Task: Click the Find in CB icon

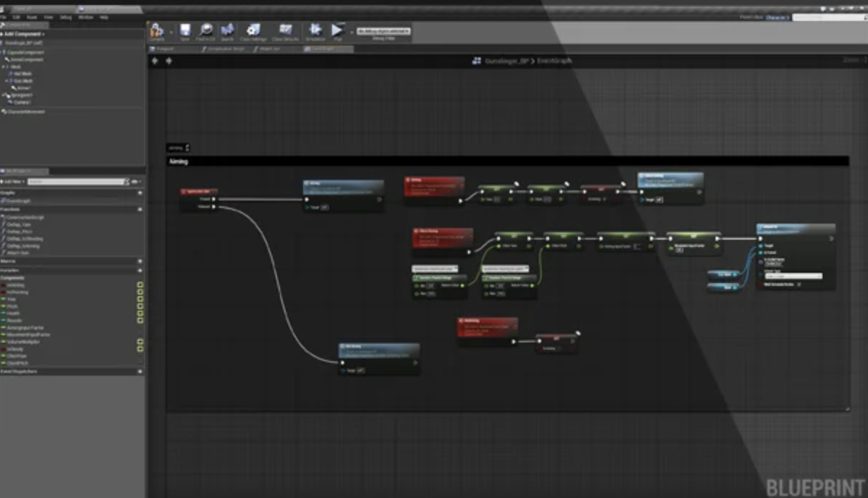Action: tap(207, 31)
